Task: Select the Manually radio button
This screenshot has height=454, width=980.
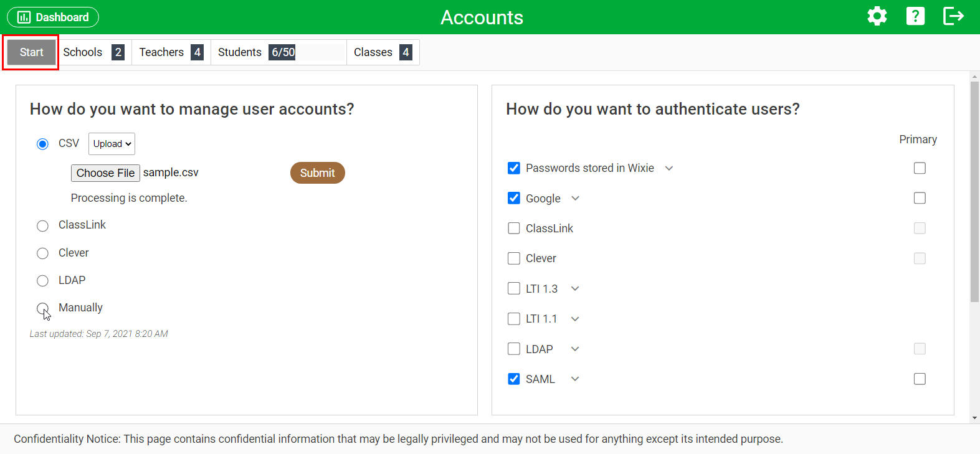Action: [x=42, y=308]
